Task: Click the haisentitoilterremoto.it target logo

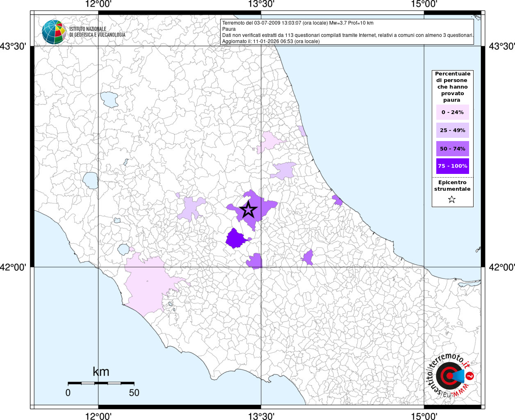Action: 450,376
